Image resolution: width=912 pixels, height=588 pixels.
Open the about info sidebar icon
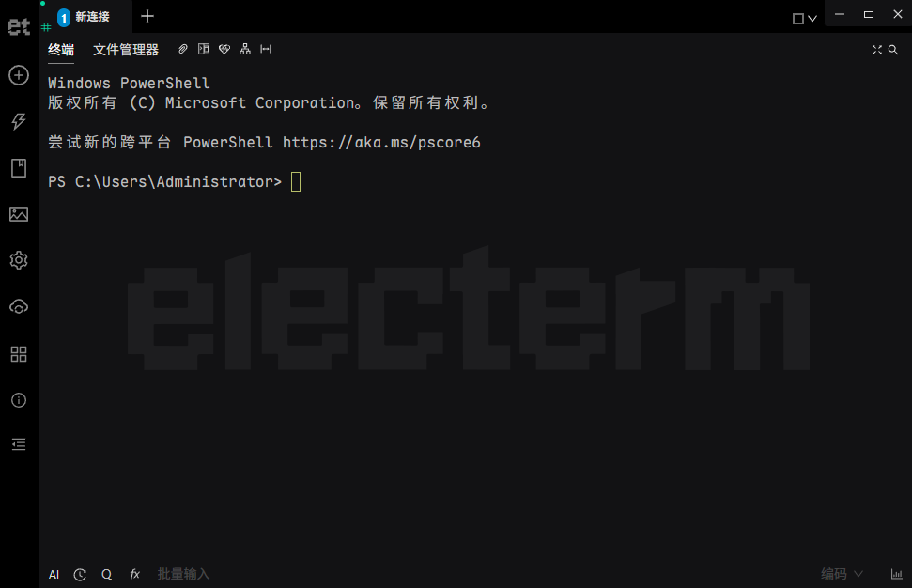(x=19, y=400)
